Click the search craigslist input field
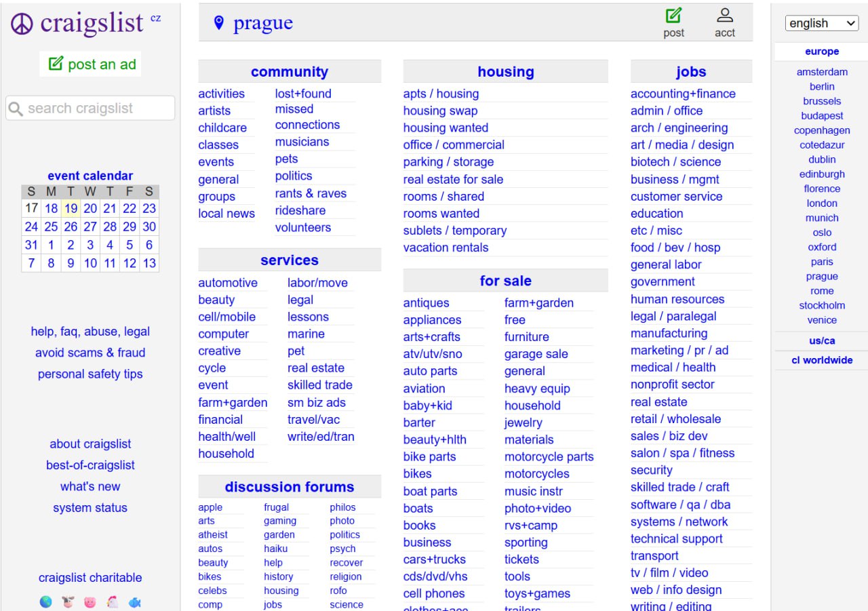 91,109
